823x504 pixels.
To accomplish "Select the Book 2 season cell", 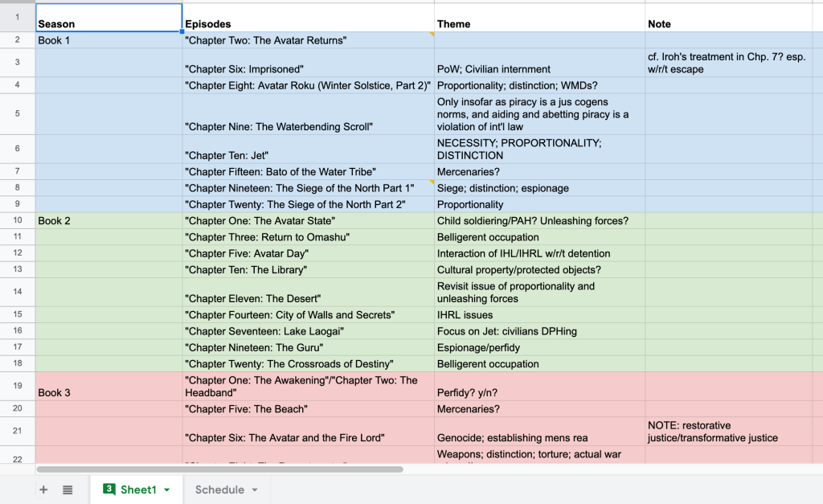I will click(109, 220).
